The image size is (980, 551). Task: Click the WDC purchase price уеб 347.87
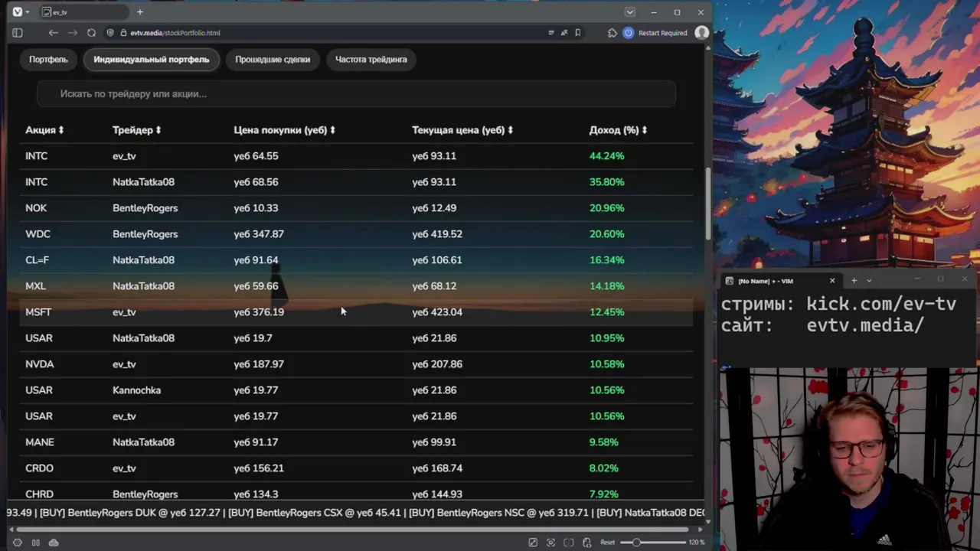[x=259, y=234]
